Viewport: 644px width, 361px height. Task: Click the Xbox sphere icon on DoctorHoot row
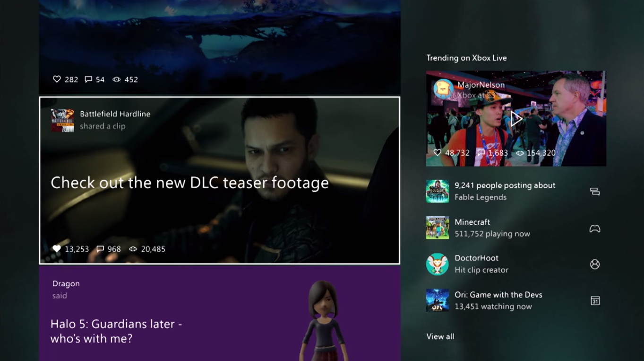point(595,264)
